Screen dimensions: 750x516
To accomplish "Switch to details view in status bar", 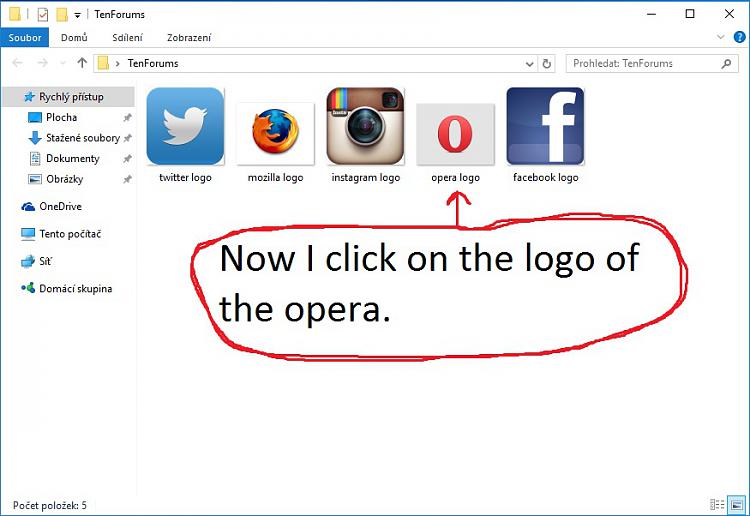I will [x=717, y=505].
